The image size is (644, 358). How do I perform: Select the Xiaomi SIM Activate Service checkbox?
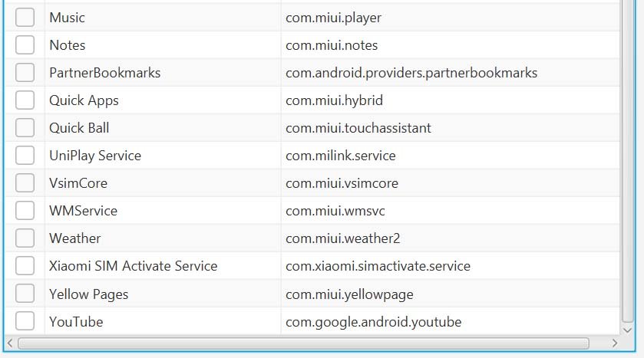[x=25, y=266]
